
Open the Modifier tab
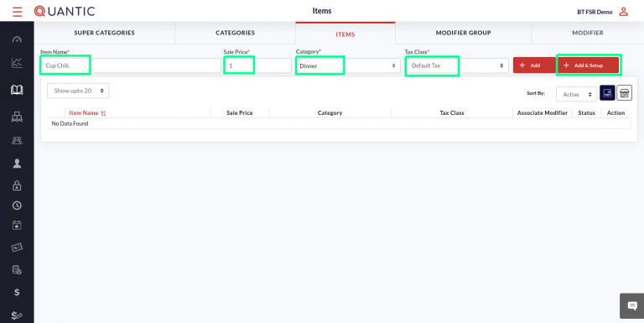coord(588,33)
